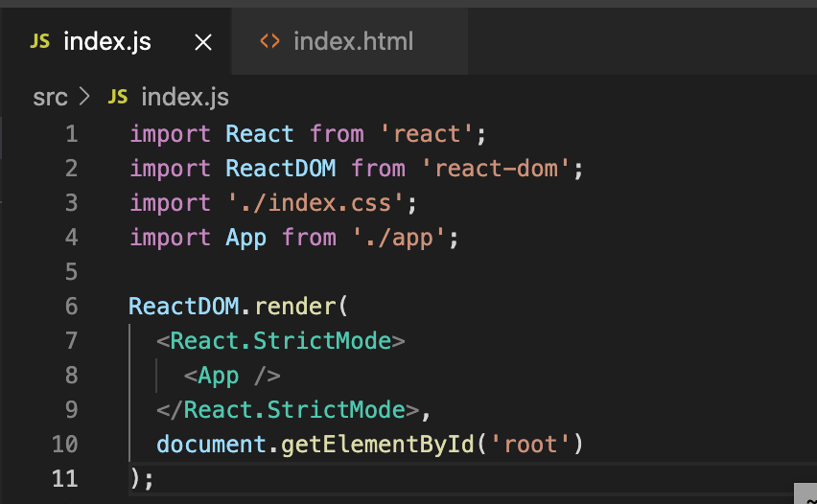This screenshot has width=817, height=504.
Task: Click getElementById on line 10
Action: click(x=378, y=445)
